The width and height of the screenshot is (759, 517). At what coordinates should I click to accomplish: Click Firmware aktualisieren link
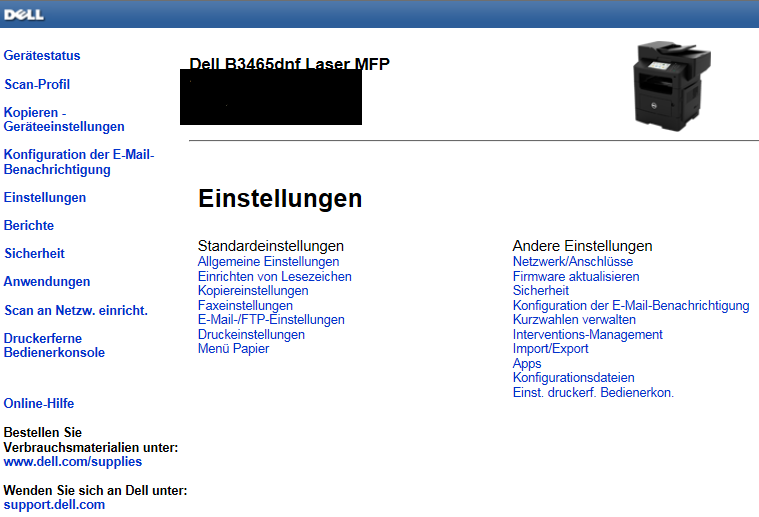pos(576,276)
